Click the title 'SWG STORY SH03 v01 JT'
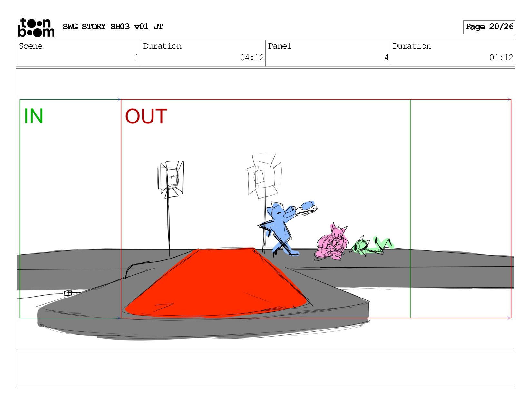Screen dimensions: 532x411 tap(113, 27)
